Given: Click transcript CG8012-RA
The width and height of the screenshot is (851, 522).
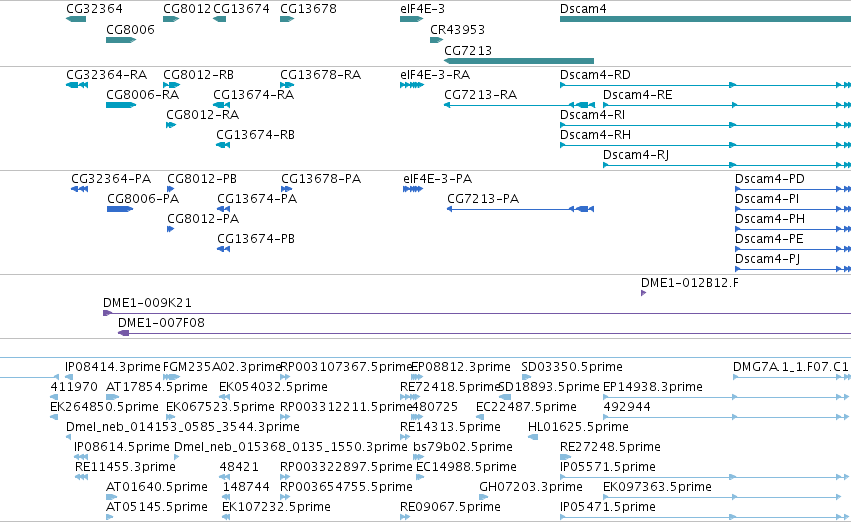Looking at the screenshot, I should point(202,114).
